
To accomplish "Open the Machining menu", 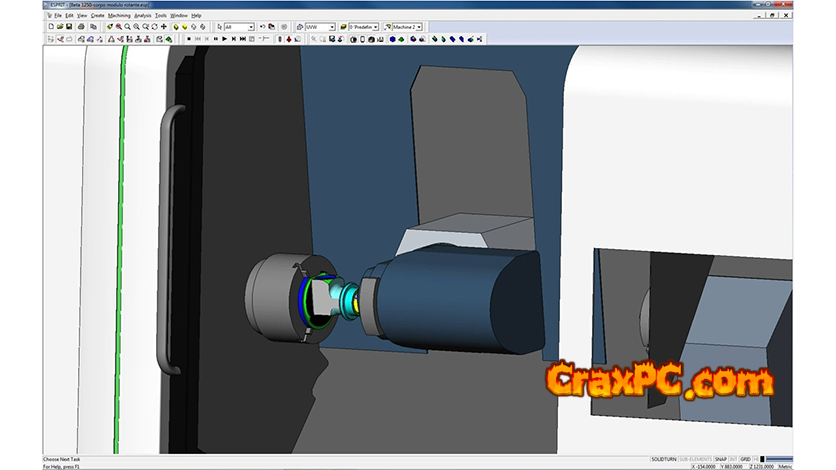I will tap(119, 16).
